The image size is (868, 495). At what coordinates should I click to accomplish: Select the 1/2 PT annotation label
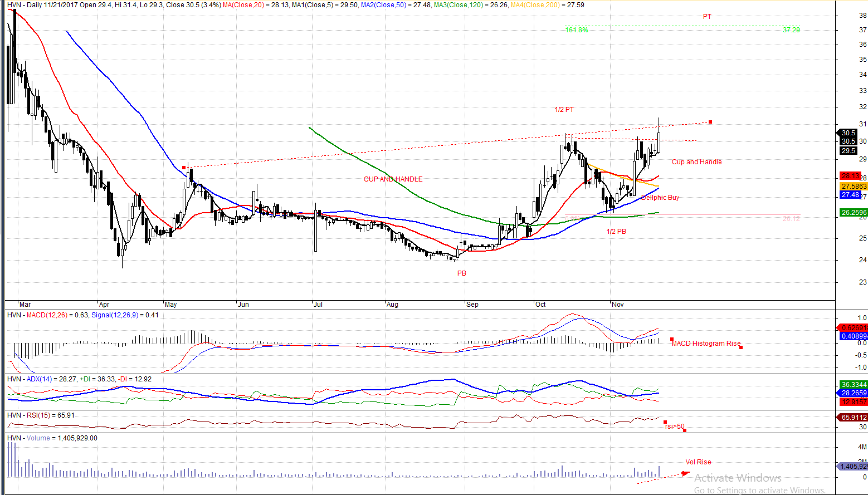564,110
